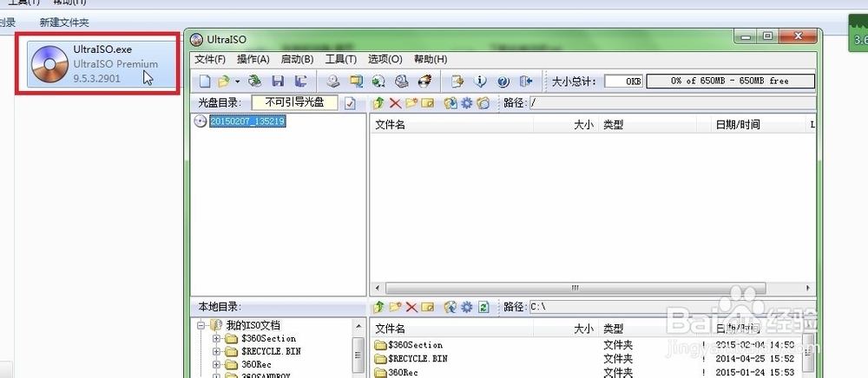Sort disc file list by 大小 column
The image size is (868, 378).
pyautogui.click(x=566, y=125)
